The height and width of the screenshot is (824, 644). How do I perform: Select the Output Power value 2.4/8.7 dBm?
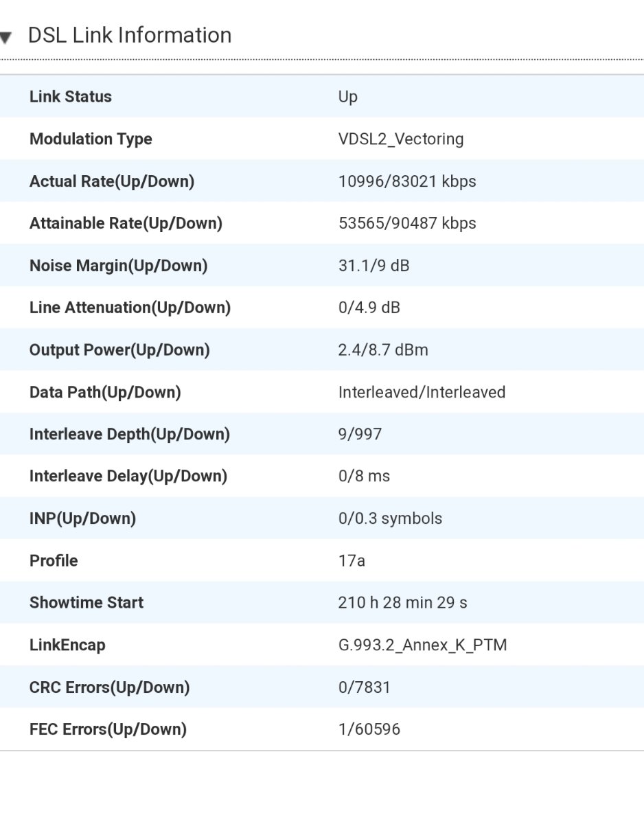(383, 350)
